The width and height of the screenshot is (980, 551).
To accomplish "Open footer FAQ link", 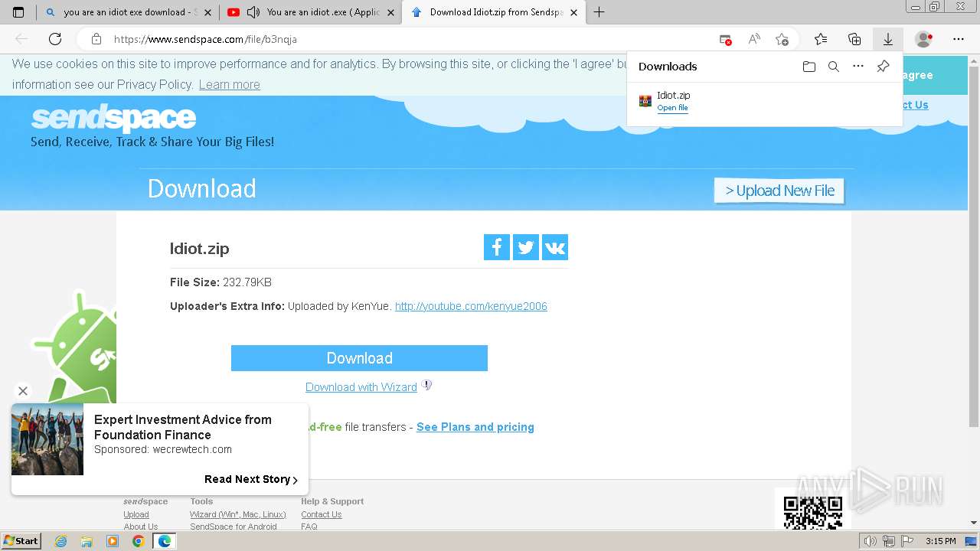I will [309, 527].
